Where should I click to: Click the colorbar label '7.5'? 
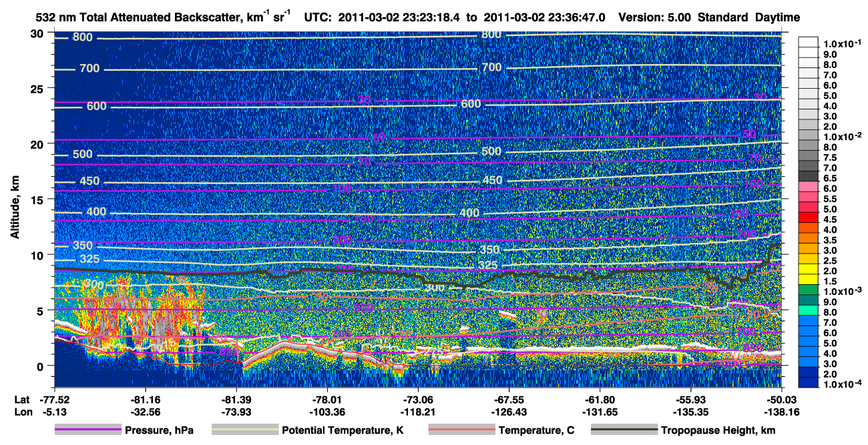click(830, 157)
